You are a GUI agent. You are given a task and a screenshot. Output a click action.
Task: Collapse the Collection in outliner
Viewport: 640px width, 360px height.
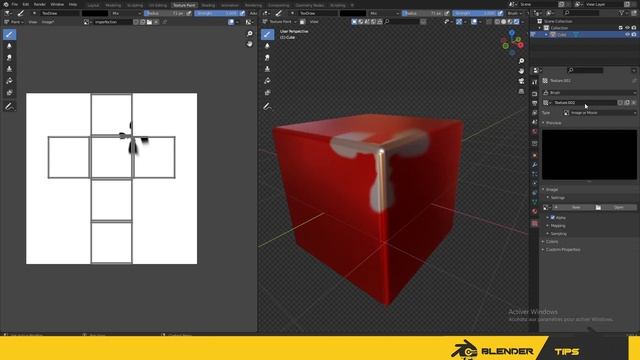coord(540,28)
